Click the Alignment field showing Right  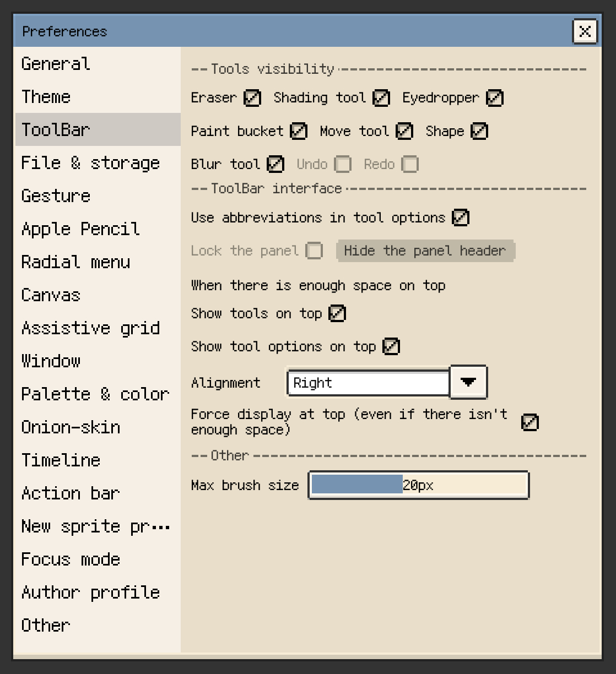click(x=368, y=383)
